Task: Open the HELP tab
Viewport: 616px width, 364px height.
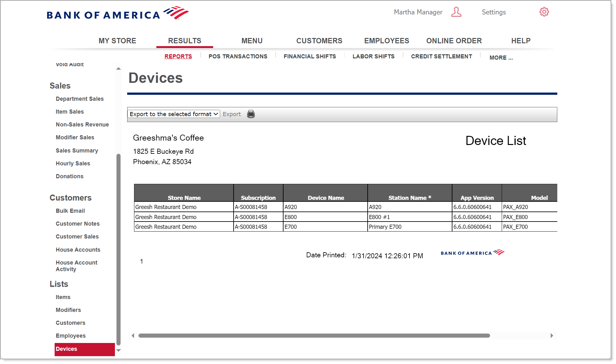Action: click(x=521, y=41)
